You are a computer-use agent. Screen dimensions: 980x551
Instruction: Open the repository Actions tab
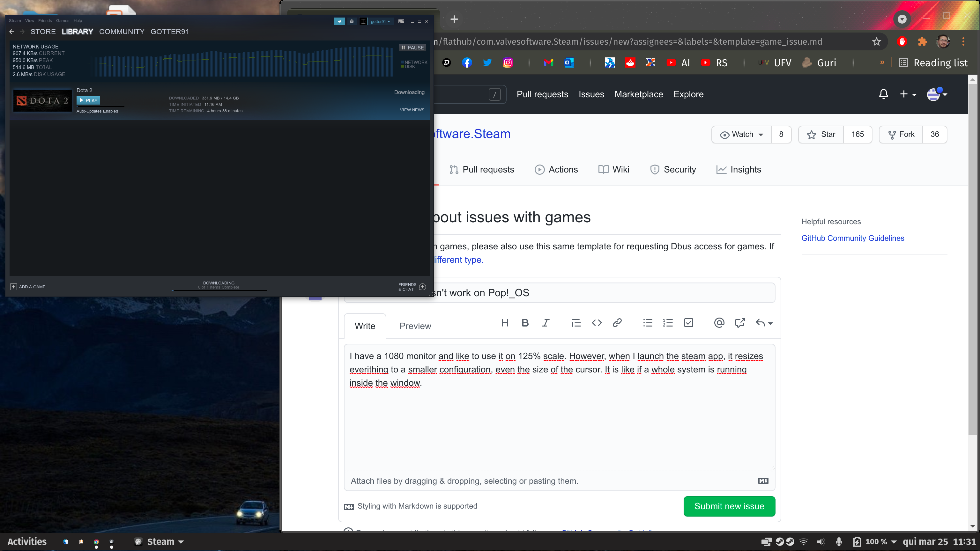click(556, 170)
